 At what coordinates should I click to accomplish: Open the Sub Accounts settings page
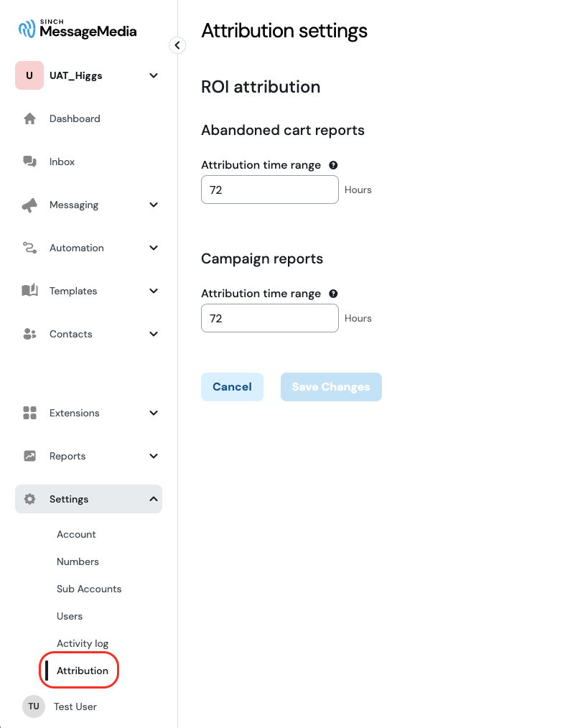pos(89,589)
